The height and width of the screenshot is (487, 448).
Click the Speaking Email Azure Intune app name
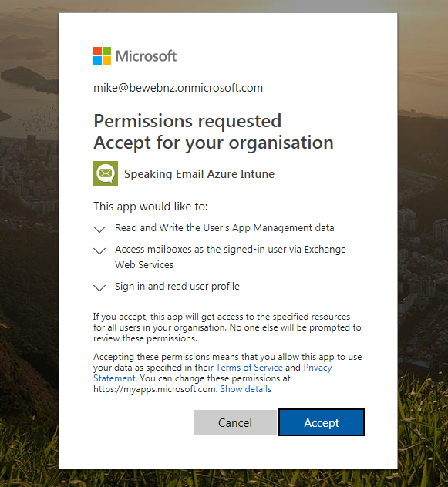pyautogui.click(x=199, y=174)
